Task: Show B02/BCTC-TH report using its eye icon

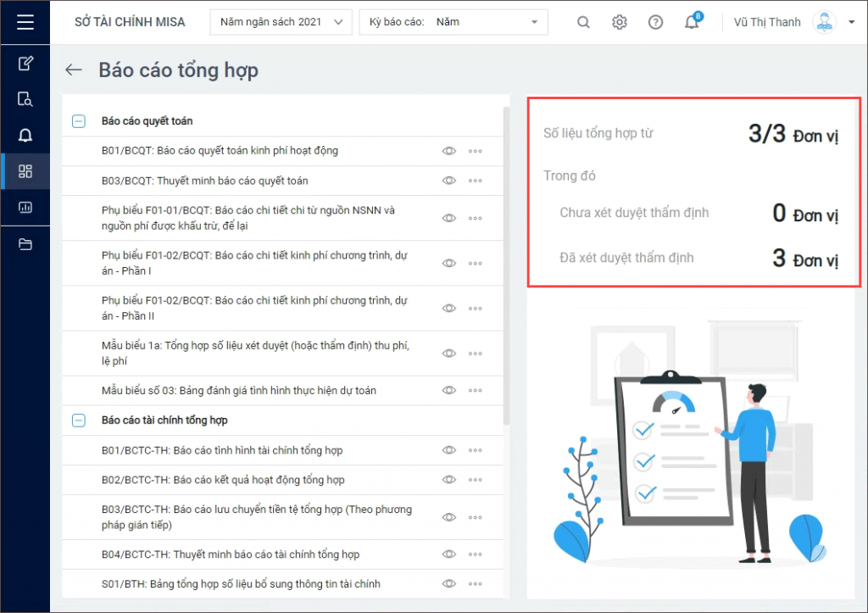Action: [x=448, y=479]
